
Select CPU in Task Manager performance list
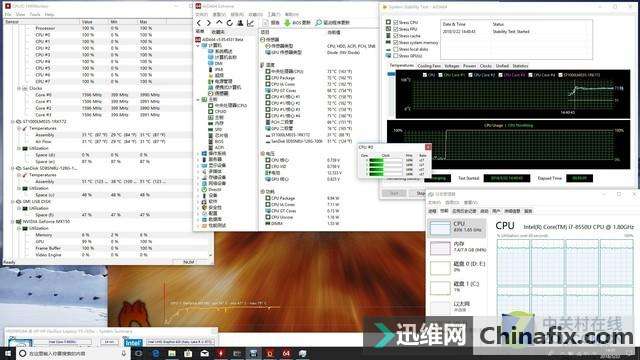pyautogui.click(x=457, y=227)
